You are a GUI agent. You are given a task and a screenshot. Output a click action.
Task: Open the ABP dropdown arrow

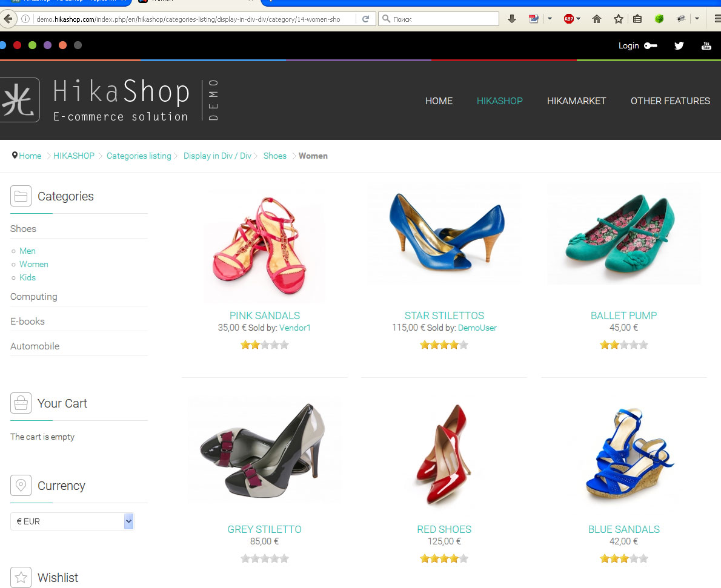579,19
